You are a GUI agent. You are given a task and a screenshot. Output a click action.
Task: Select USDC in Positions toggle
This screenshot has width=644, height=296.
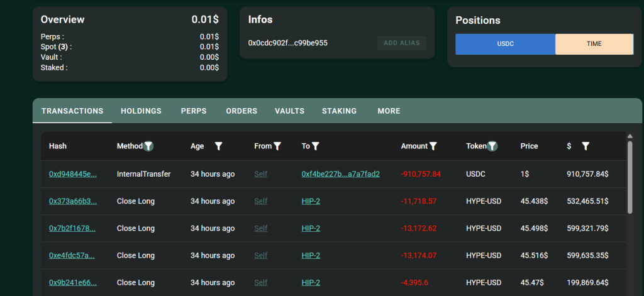pos(505,44)
